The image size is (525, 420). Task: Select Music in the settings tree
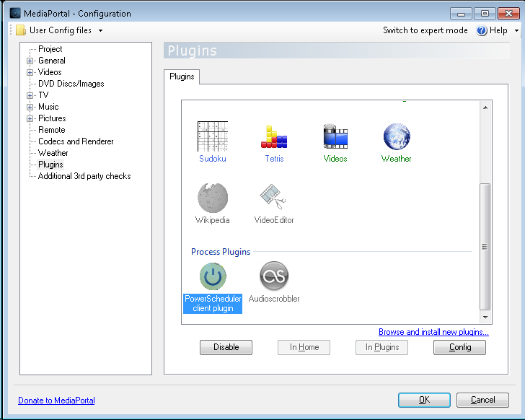tap(48, 108)
